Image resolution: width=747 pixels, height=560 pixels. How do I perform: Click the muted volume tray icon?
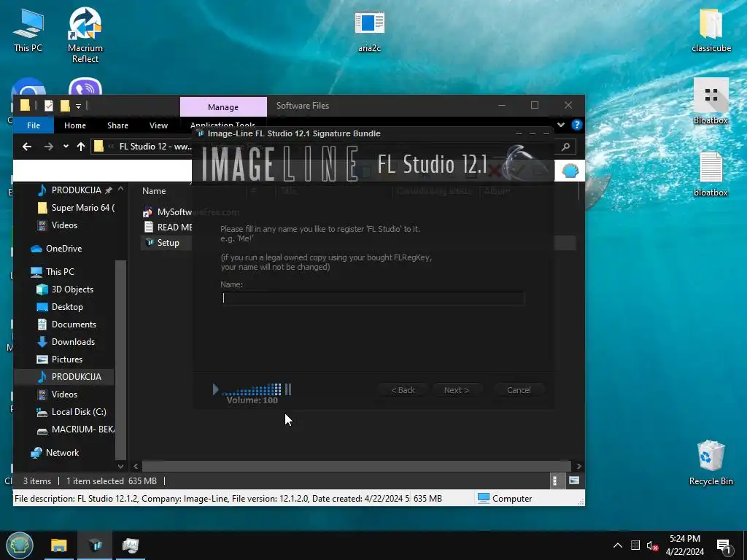tap(652, 545)
